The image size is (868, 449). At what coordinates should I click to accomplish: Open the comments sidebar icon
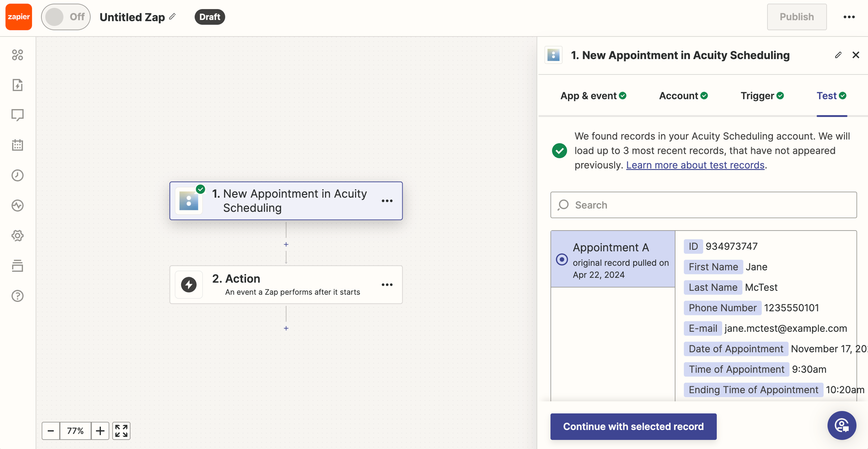[x=17, y=115]
